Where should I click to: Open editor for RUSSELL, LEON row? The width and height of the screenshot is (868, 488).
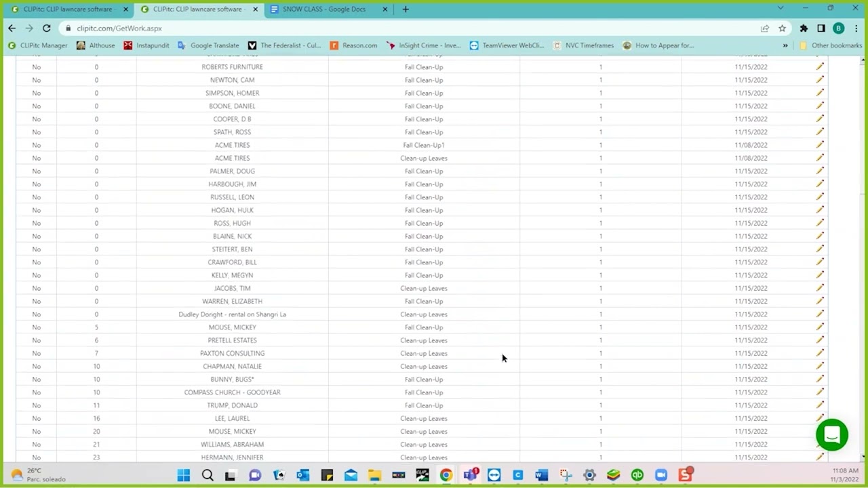[x=820, y=197]
